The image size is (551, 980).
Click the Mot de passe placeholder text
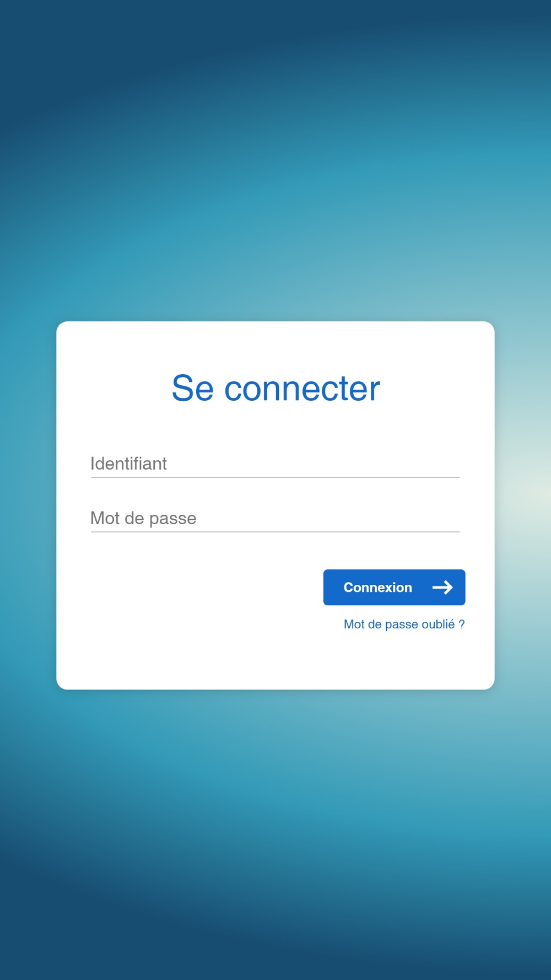coord(143,518)
